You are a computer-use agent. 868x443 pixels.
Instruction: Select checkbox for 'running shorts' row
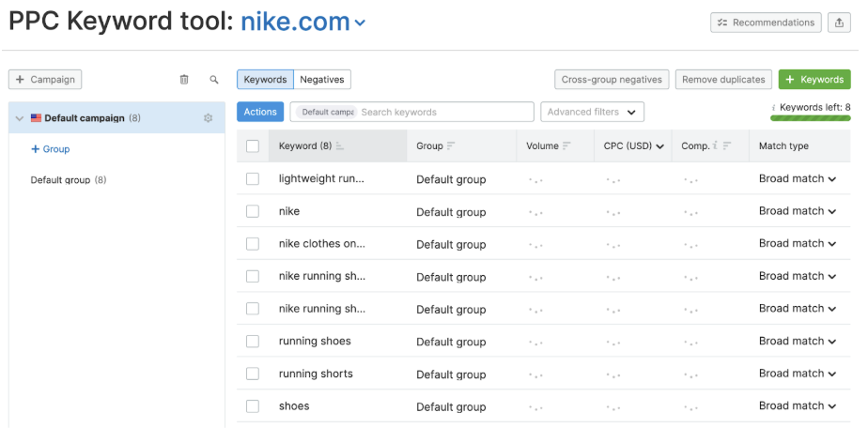252,374
